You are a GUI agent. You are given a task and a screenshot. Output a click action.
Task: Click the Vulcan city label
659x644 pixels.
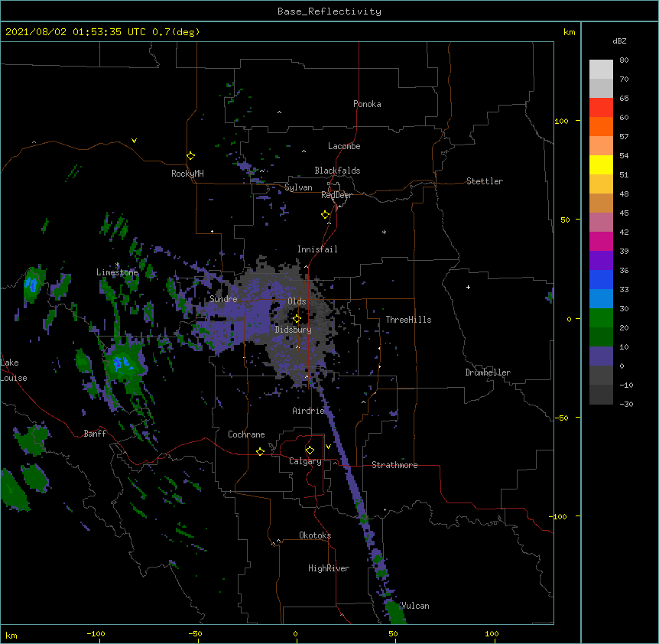(x=415, y=606)
